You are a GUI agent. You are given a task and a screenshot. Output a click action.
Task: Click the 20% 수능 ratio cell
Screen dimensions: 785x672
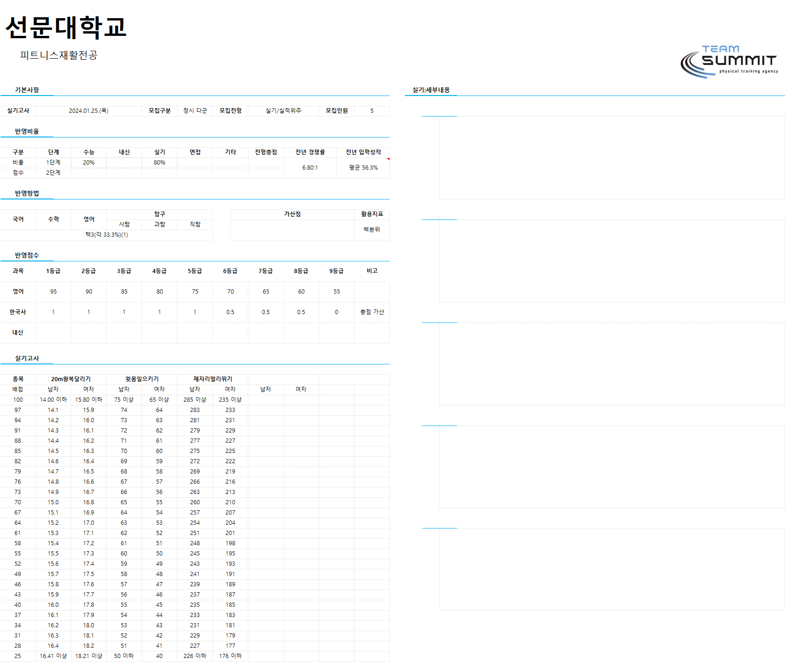(x=89, y=163)
